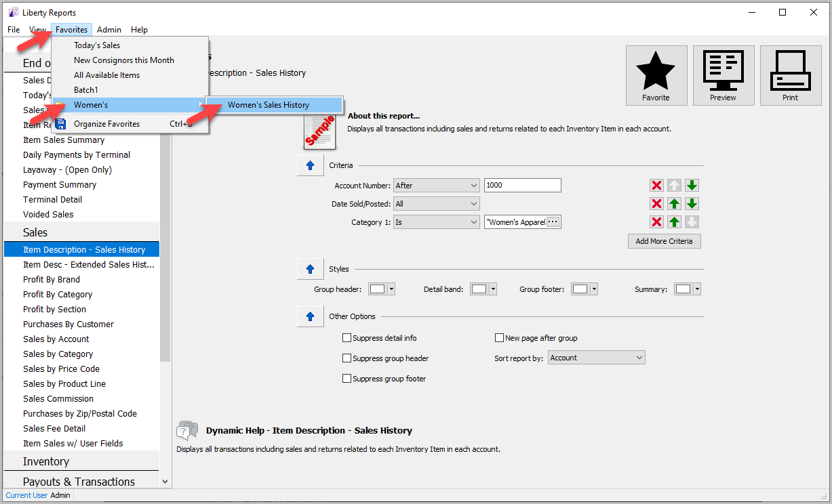Image resolution: width=832 pixels, height=504 pixels.
Task: Click the Favorite star icon button
Action: (x=656, y=75)
